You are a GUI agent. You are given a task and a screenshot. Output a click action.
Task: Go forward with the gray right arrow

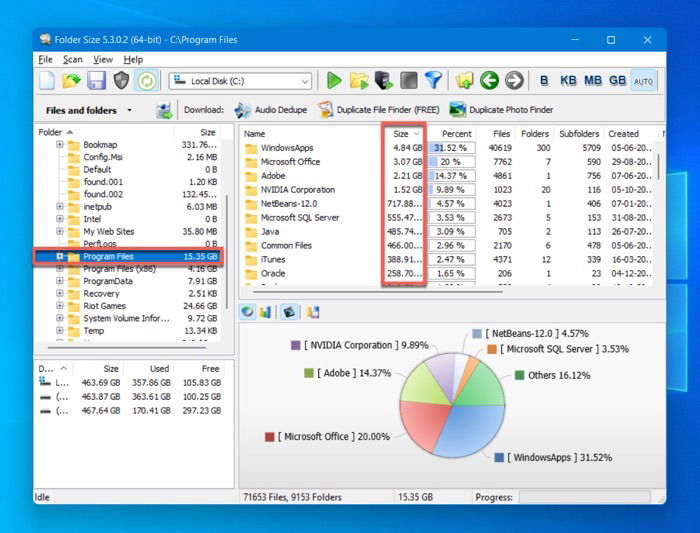tap(514, 81)
